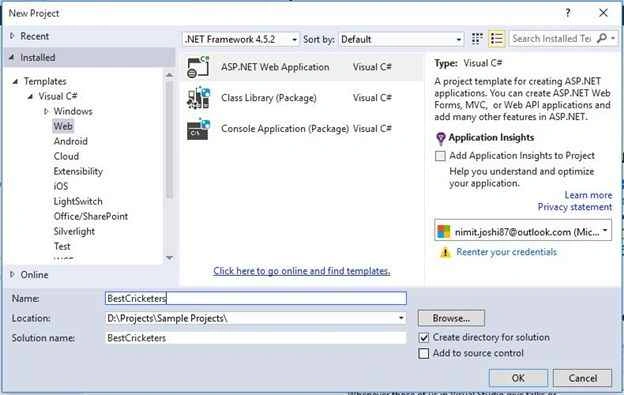Viewport: 624px width, 395px height.
Task: Close the New Project dialog
Action: (x=603, y=13)
